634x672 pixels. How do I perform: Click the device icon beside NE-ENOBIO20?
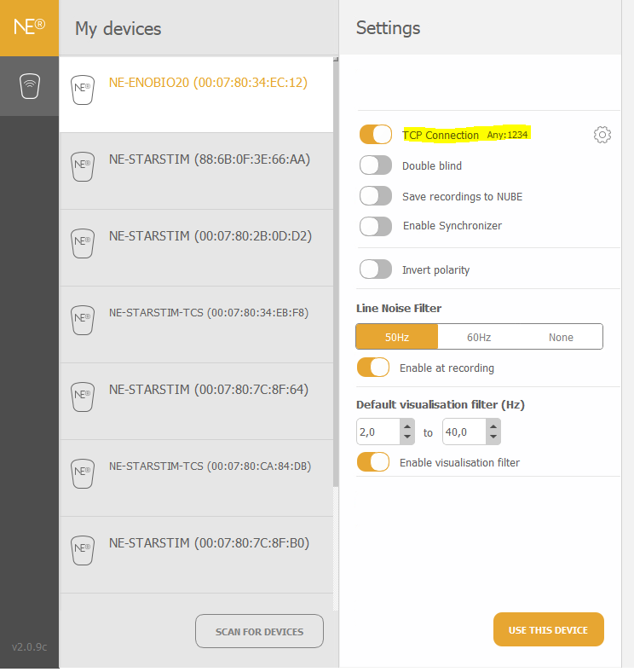[x=83, y=90]
